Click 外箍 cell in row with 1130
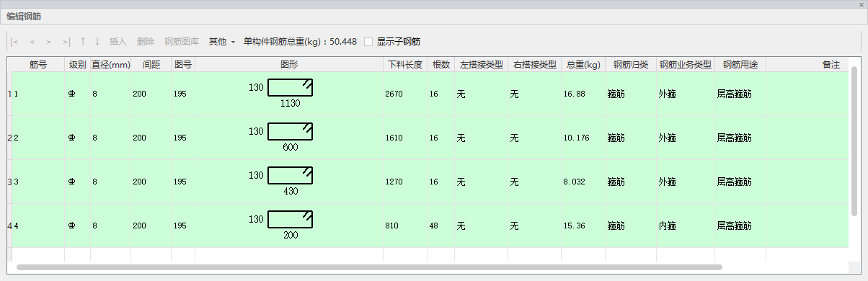 686,94
